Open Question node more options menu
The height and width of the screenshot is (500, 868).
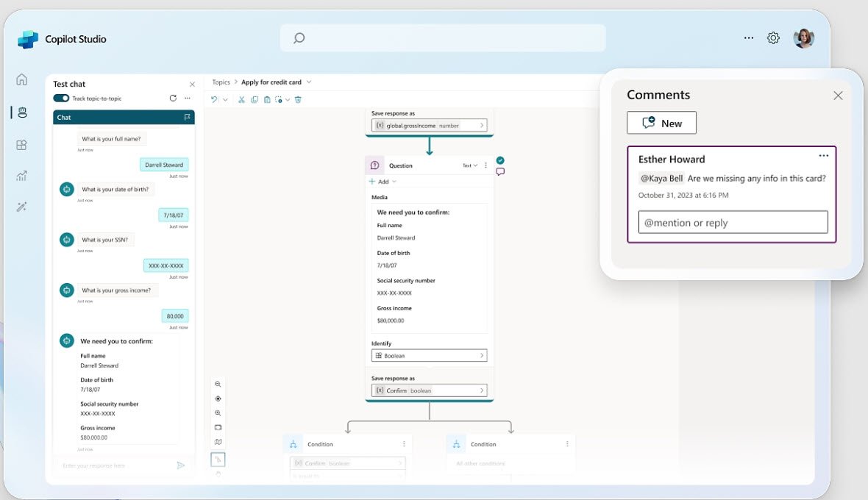(486, 165)
